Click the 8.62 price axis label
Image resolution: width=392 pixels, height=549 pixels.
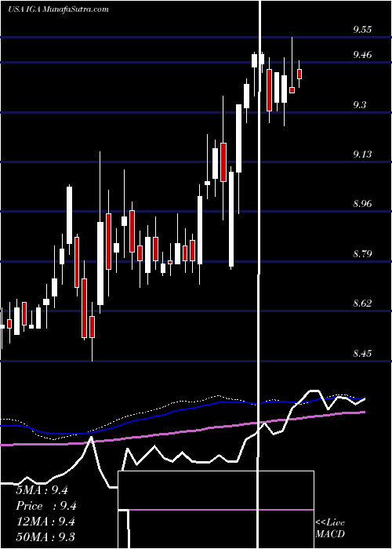362,304
